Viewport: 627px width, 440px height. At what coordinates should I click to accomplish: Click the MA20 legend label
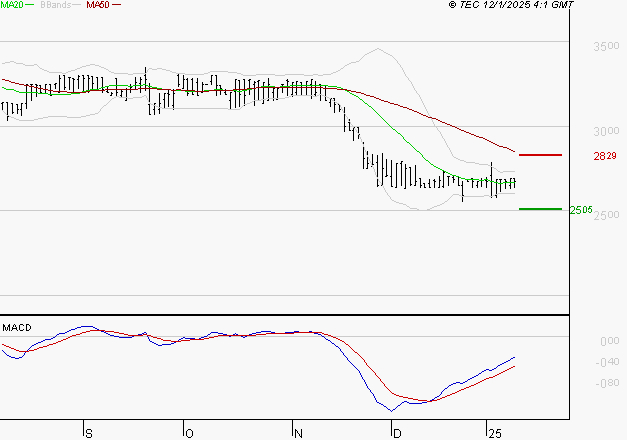tap(11, 6)
